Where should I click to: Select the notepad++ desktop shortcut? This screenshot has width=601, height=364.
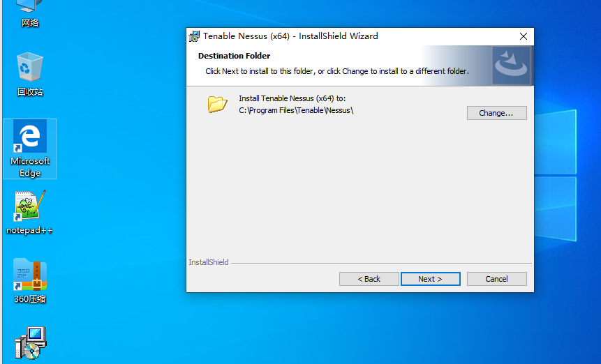pos(29,213)
